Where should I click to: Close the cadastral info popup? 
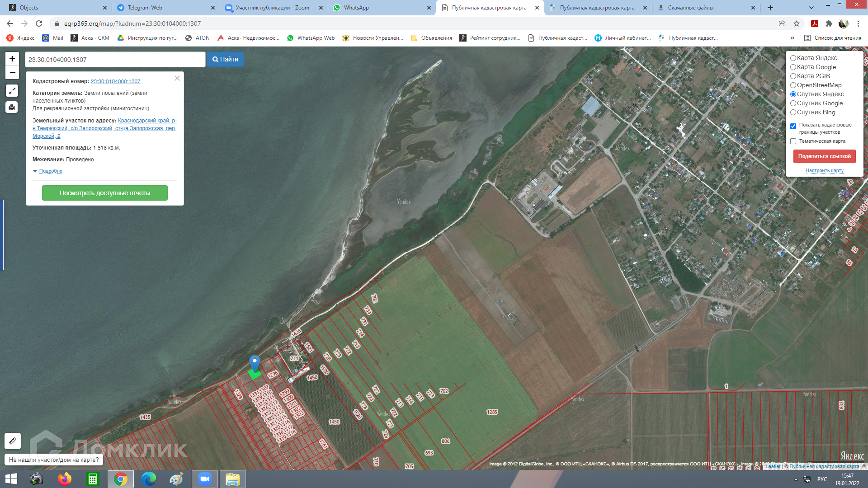(x=177, y=78)
